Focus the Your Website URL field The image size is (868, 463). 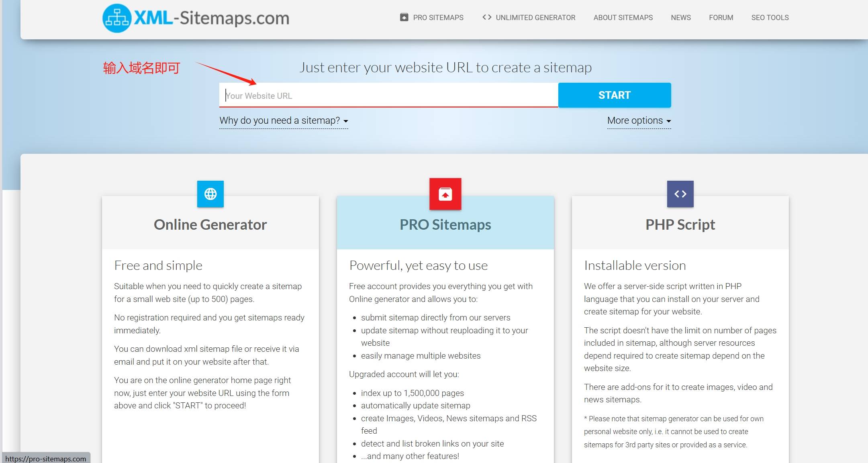click(389, 95)
